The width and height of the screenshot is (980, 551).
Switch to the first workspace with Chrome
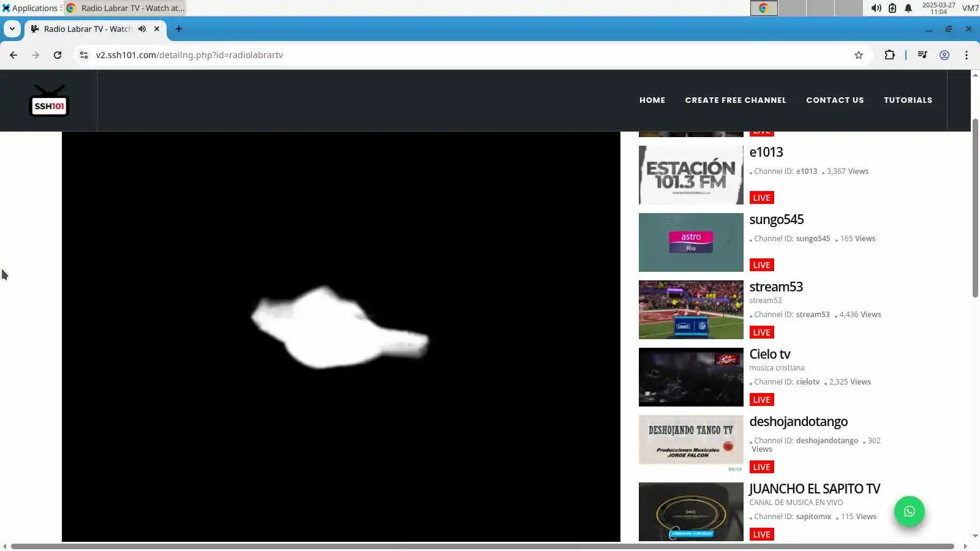764,8
